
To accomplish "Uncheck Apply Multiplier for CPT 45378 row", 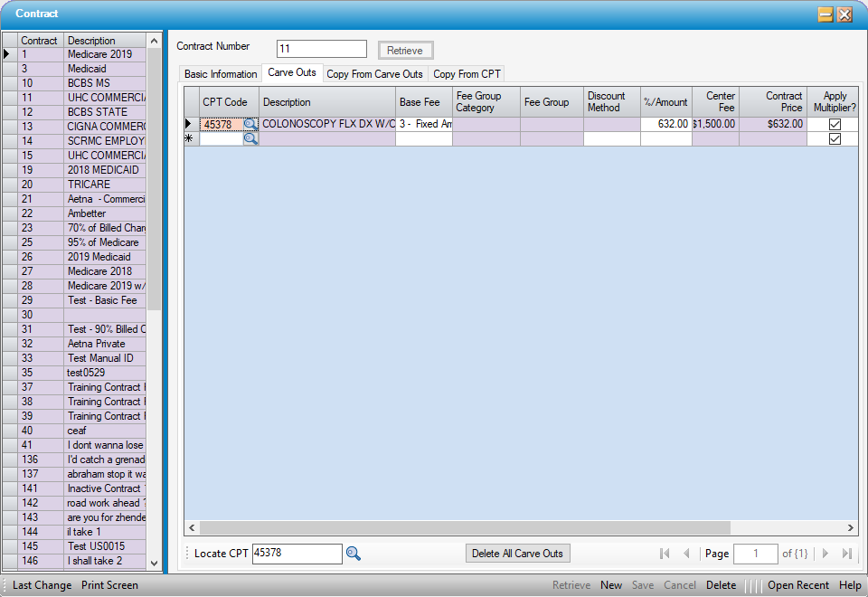I will (835, 125).
